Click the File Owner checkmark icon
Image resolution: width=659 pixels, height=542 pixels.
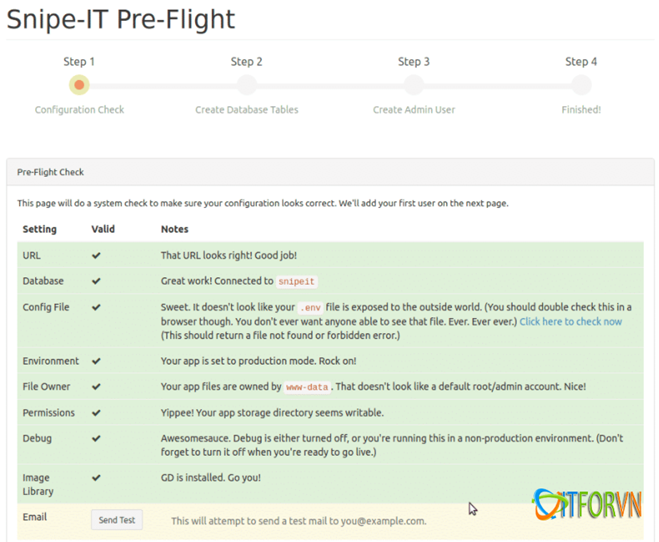click(x=96, y=387)
